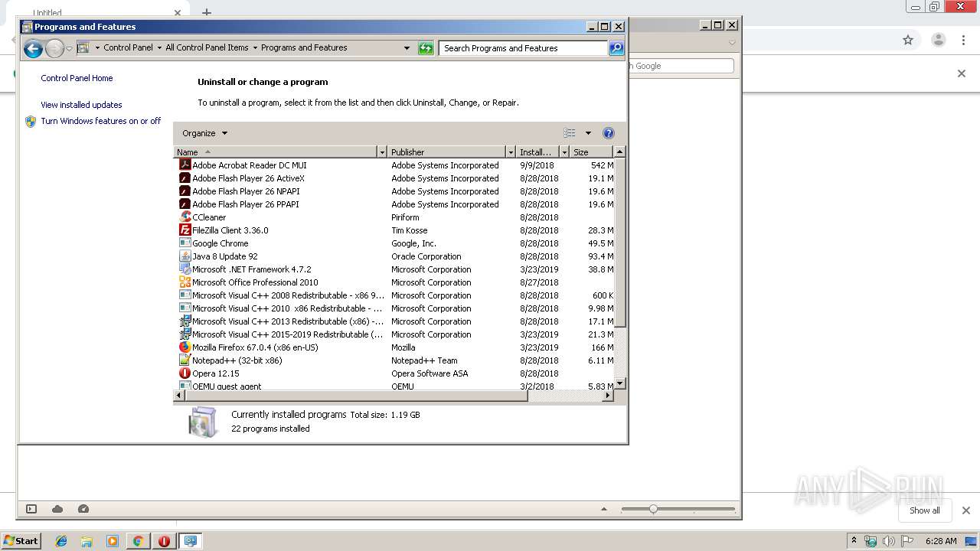Click the volume speaker tray icon
This screenshot has width=980, height=551.
coord(889,541)
